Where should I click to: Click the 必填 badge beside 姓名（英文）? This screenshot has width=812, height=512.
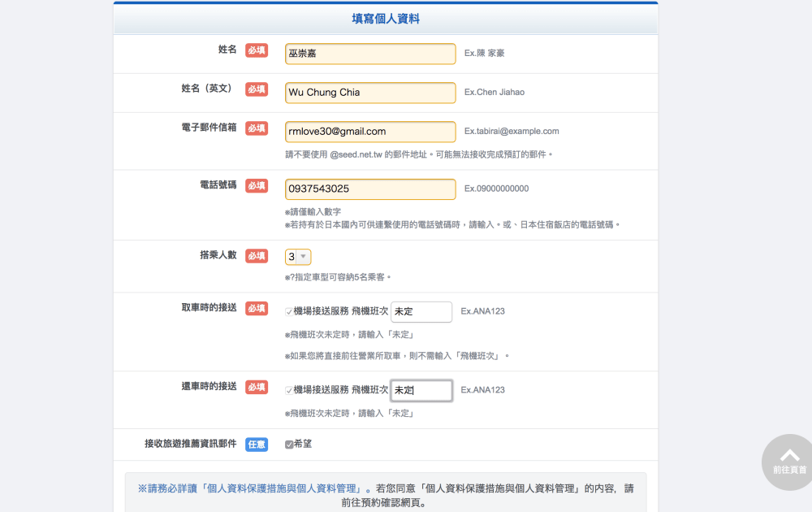[257, 89]
